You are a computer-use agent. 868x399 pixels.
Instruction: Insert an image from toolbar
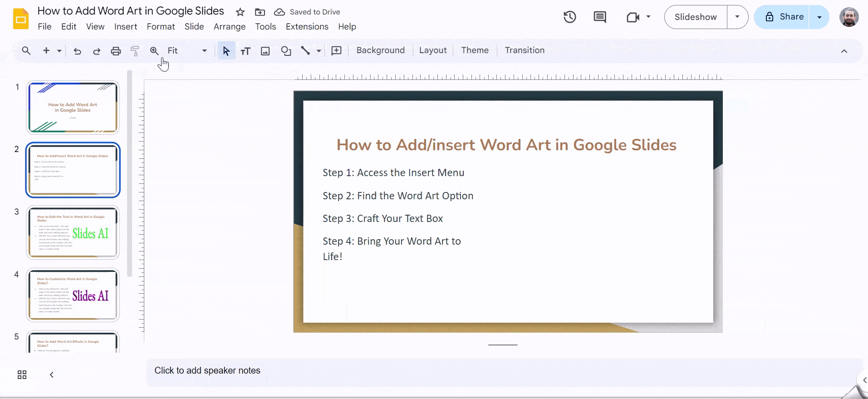(x=265, y=51)
